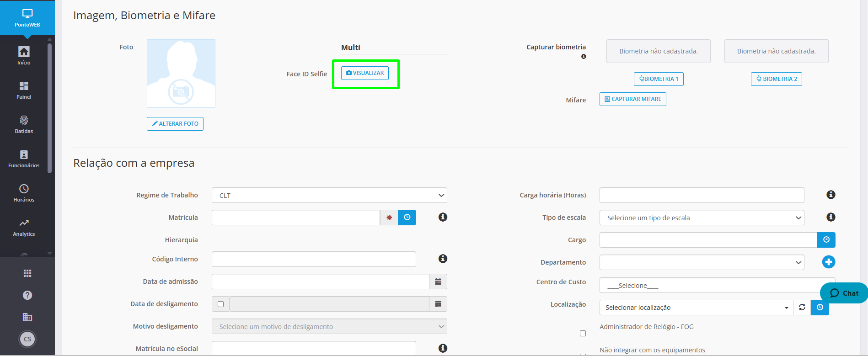868x356 pixels.
Task: Open the PontoWEB home logo
Action: 27,18
